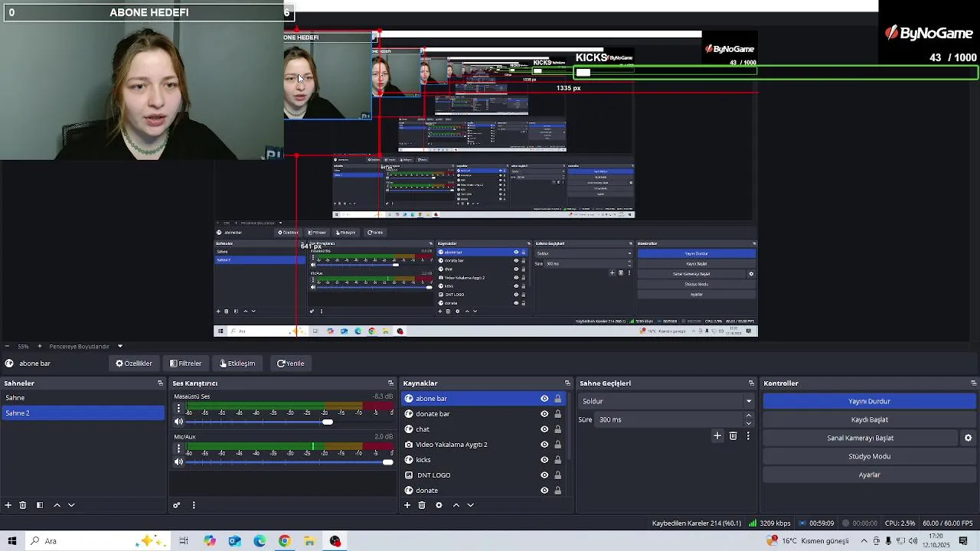Open scene filters icon in Sahneler footer
980x551 pixels.
point(40,505)
